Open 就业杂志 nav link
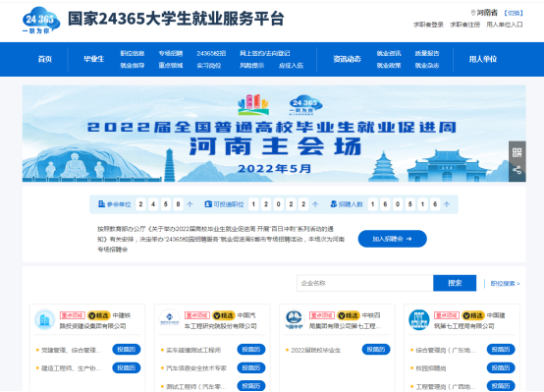Image resolution: width=544 pixels, height=392 pixels. (x=427, y=65)
